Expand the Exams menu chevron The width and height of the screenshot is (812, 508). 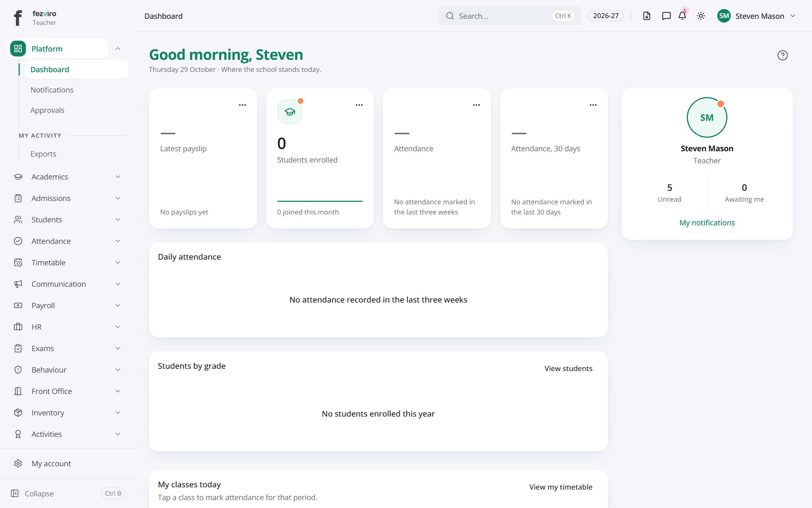[x=118, y=348]
